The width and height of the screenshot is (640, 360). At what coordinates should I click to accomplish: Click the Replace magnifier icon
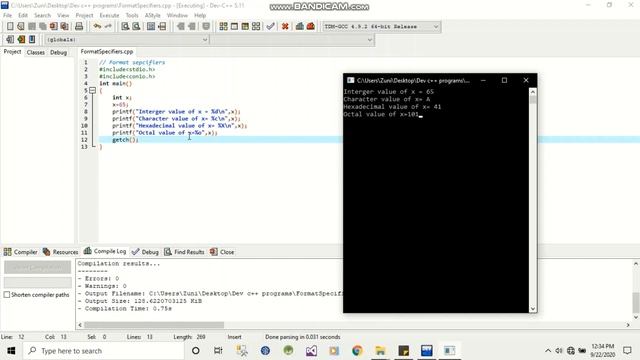click(x=136, y=27)
